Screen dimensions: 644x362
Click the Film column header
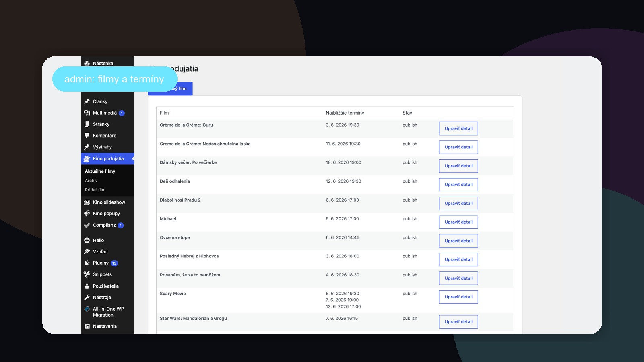pyautogui.click(x=164, y=113)
